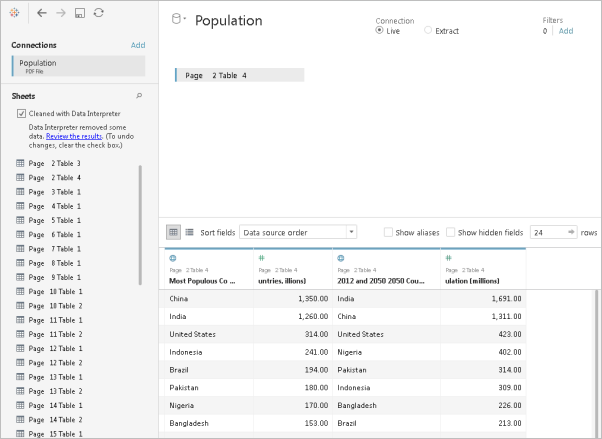Click the Save icon in toolbar

tap(79, 12)
